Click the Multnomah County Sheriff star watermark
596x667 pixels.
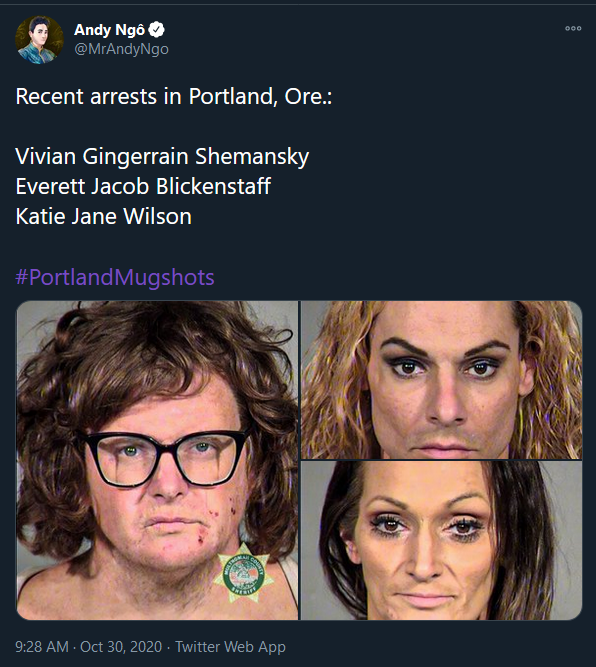[244, 573]
